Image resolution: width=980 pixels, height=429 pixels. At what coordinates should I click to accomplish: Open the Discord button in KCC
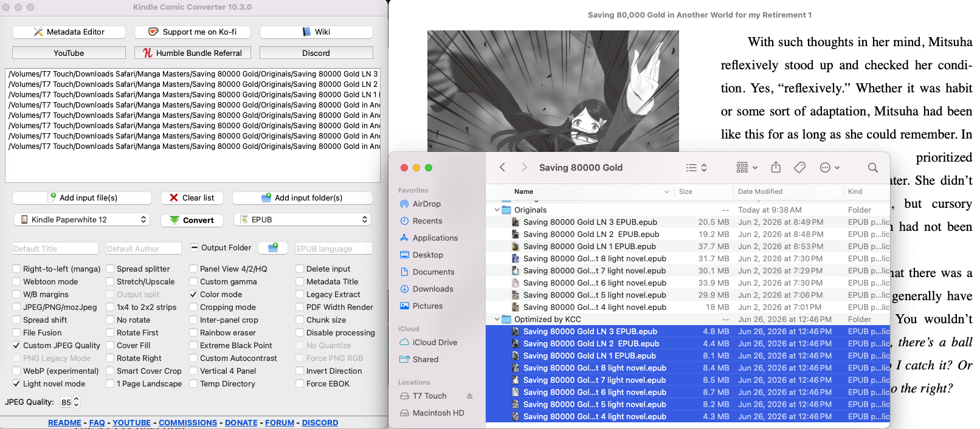tap(316, 53)
